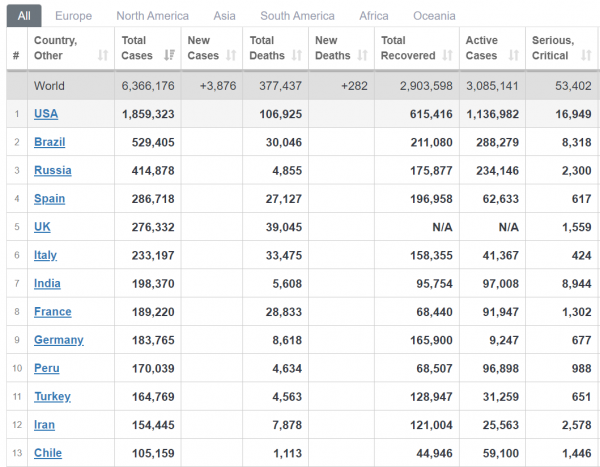Screen dimensions: 600x467
Task: Open the Chile country page link
Action: [x=48, y=453]
